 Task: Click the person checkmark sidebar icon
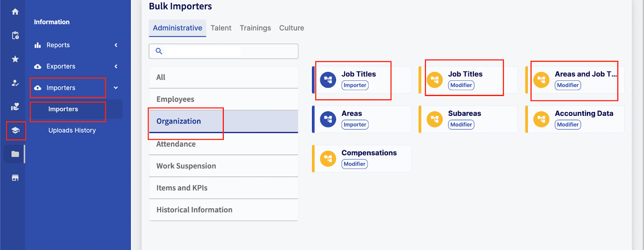[x=15, y=83]
